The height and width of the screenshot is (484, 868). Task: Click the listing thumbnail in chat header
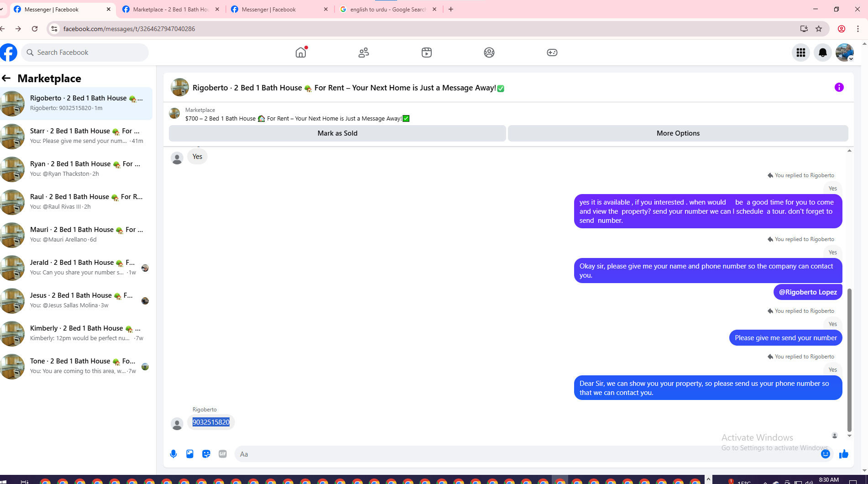pos(180,87)
